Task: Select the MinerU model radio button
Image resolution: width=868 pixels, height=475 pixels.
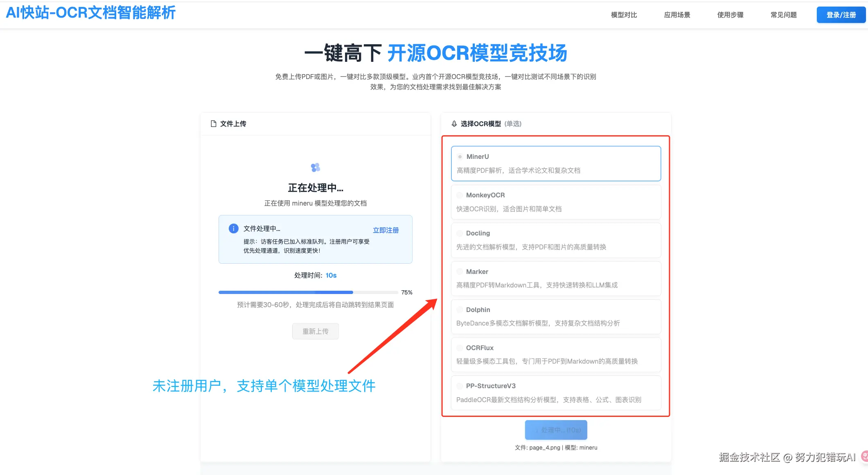Action: 459,156
